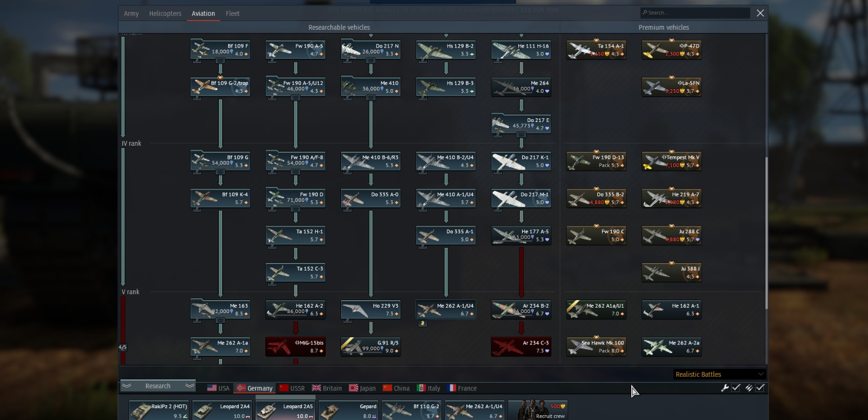Switch to Britain nation tree
Image resolution: width=868 pixels, height=420 pixels.
click(327, 388)
